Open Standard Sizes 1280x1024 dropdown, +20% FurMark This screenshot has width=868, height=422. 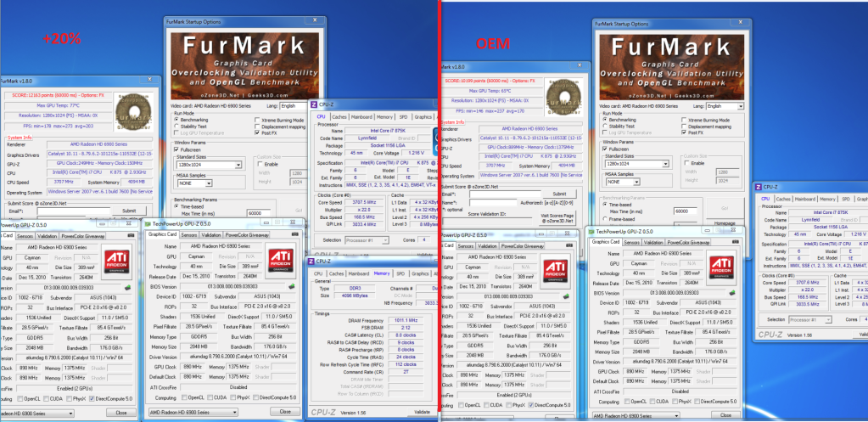[209, 165]
